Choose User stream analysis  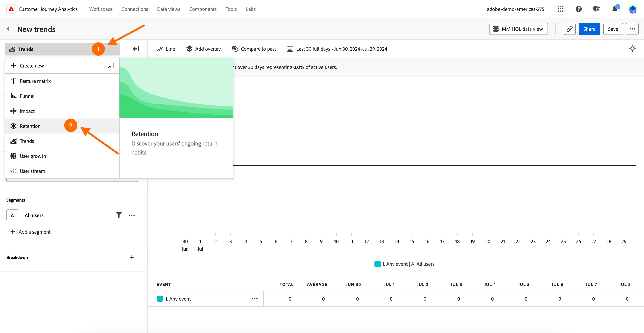pyautogui.click(x=62, y=171)
